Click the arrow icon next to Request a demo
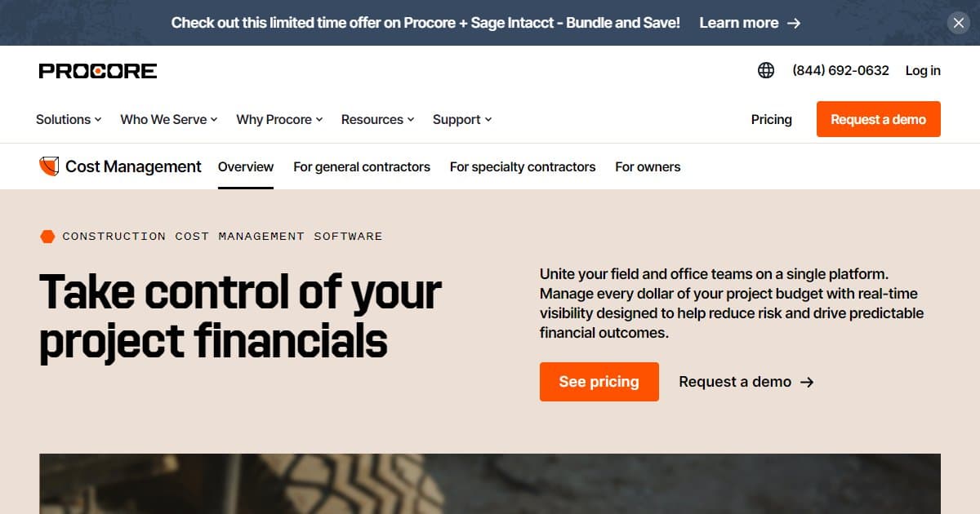980x514 pixels. tap(807, 382)
